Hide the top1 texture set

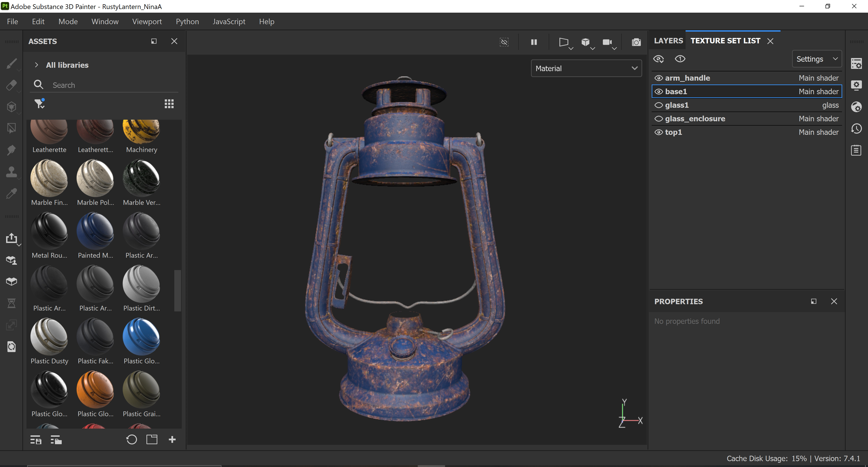tap(658, 132)
